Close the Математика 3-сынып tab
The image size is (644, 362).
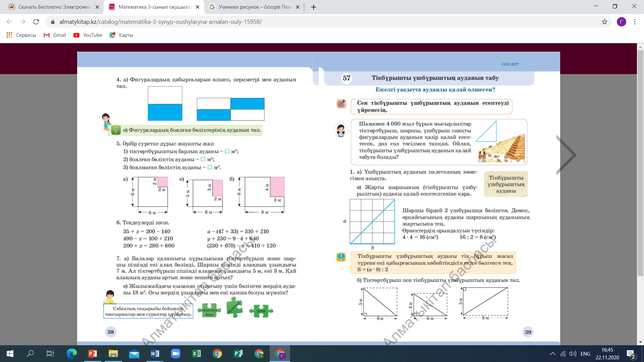point(198,7)
